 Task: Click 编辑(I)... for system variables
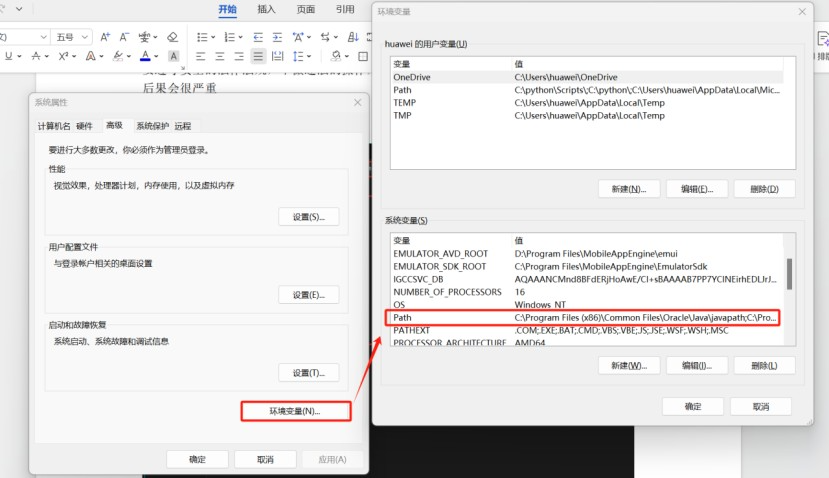697,365
